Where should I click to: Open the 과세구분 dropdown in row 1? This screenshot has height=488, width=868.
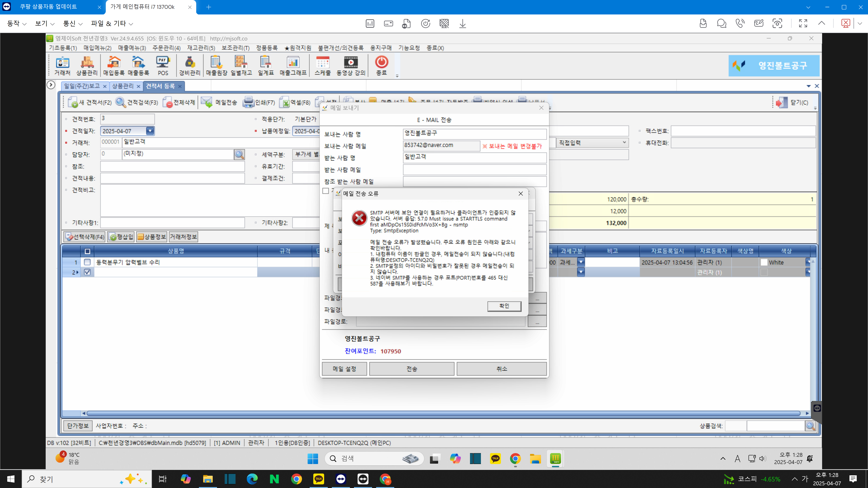click(581, 262)
